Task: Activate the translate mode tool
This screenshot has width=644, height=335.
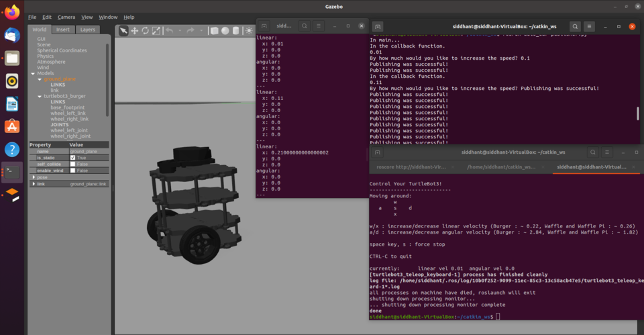Action: point(134,31)
